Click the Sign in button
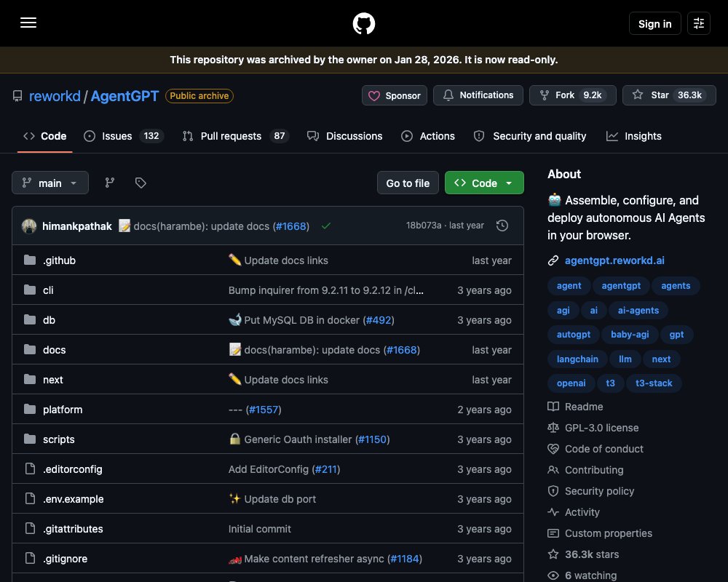The width and height of the screenshot is (728, 582). point(654,23)
